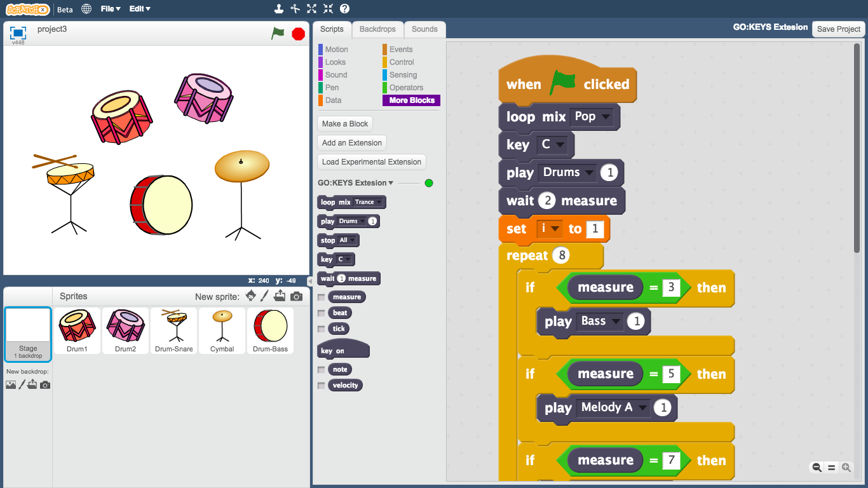Choose the scissors delete tool
868x488 pixels.
point(295,9)
